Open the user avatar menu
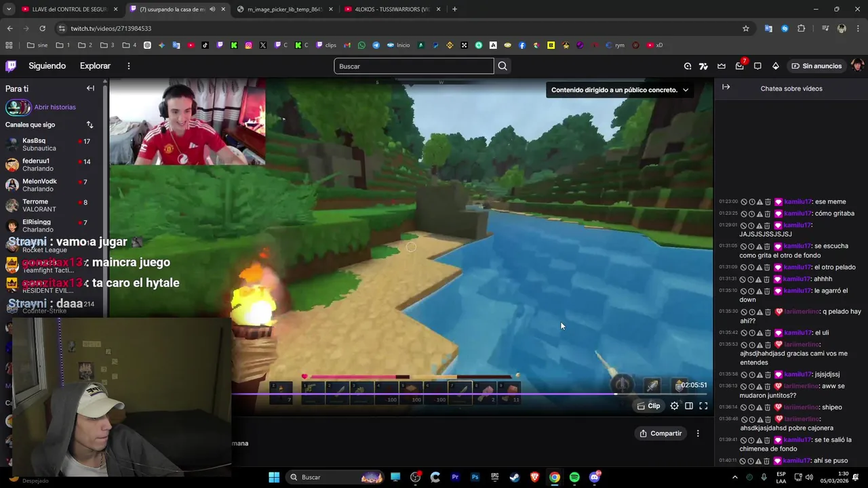 click(x=857, y=66)
